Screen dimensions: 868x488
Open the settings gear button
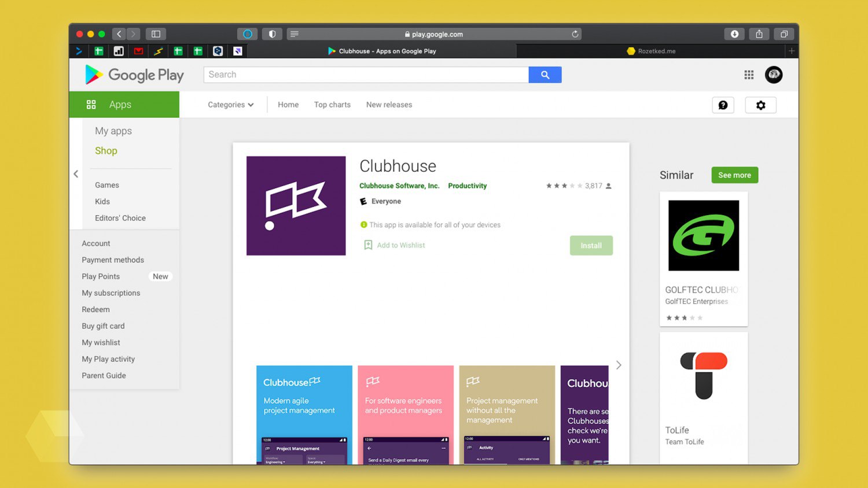[x=760, y=105]
